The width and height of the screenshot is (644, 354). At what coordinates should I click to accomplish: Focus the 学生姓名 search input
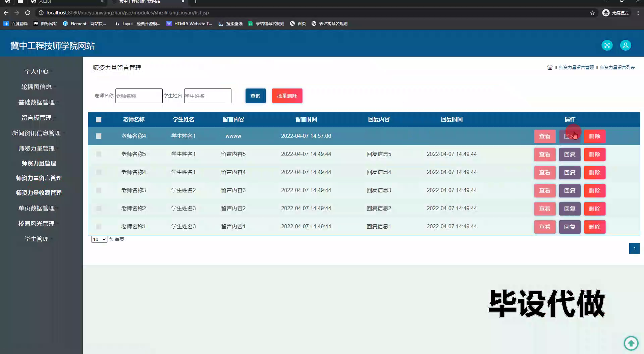point(208,96)
